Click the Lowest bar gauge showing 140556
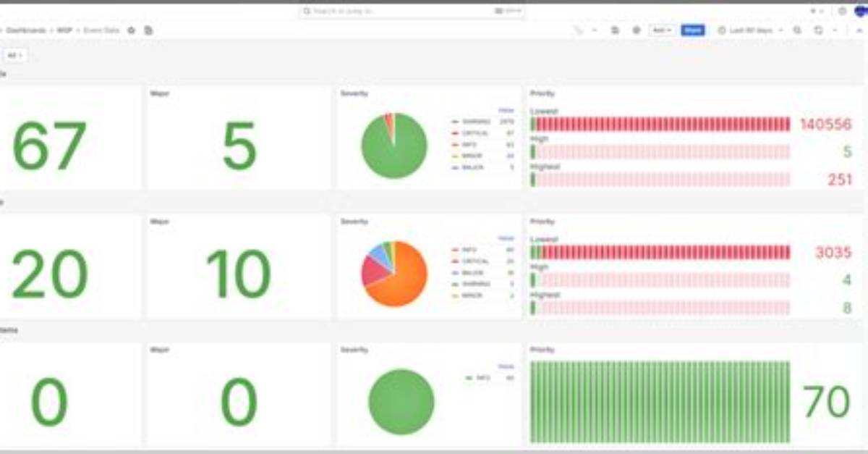Screen dimensions: 868x454 660,125
